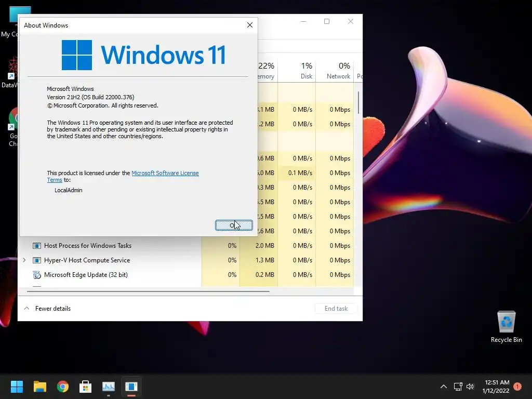Click the LocalAdmin licensee name
Image resolution: width=532 pixels, height=399 pixels.
(x=68, y=190)
